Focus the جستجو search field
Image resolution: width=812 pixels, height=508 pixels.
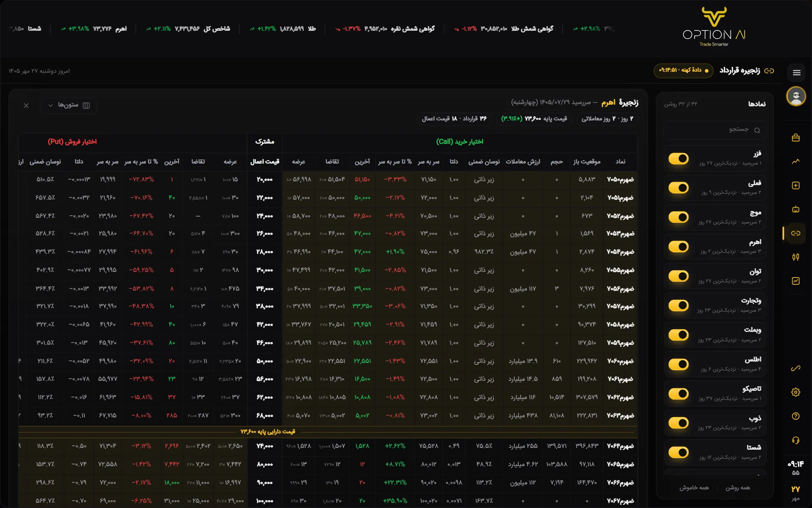[715, 130]
